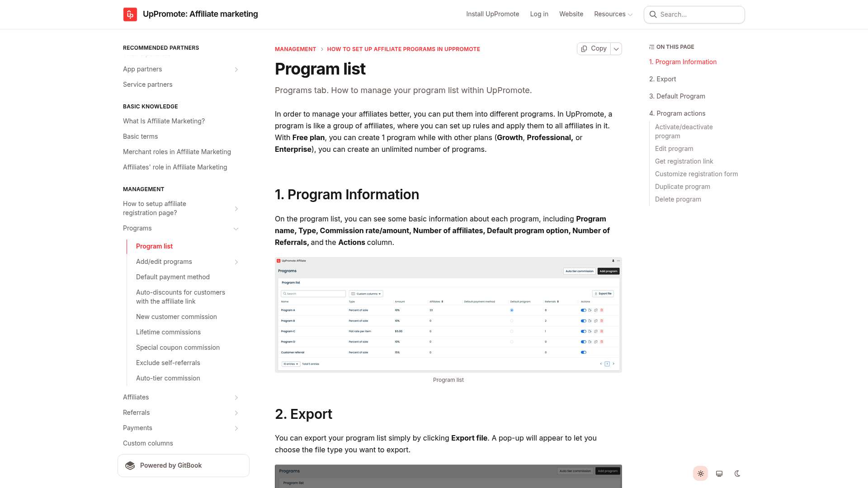
Task: Go to Activate/deactivate program anchor
Action: pos(684,131)
